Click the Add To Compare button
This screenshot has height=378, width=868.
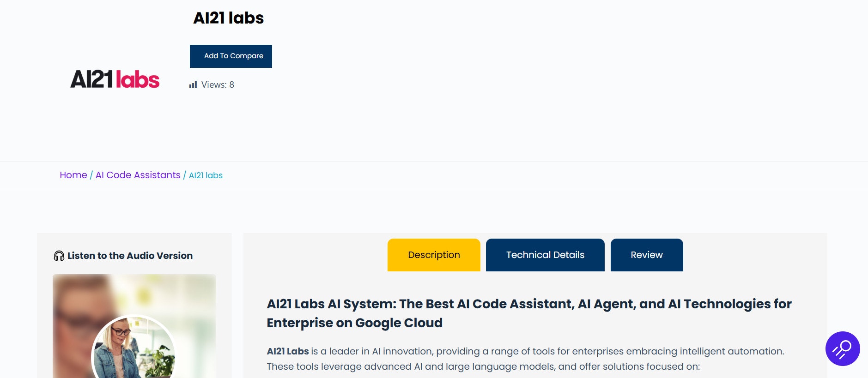coord(231,56)
